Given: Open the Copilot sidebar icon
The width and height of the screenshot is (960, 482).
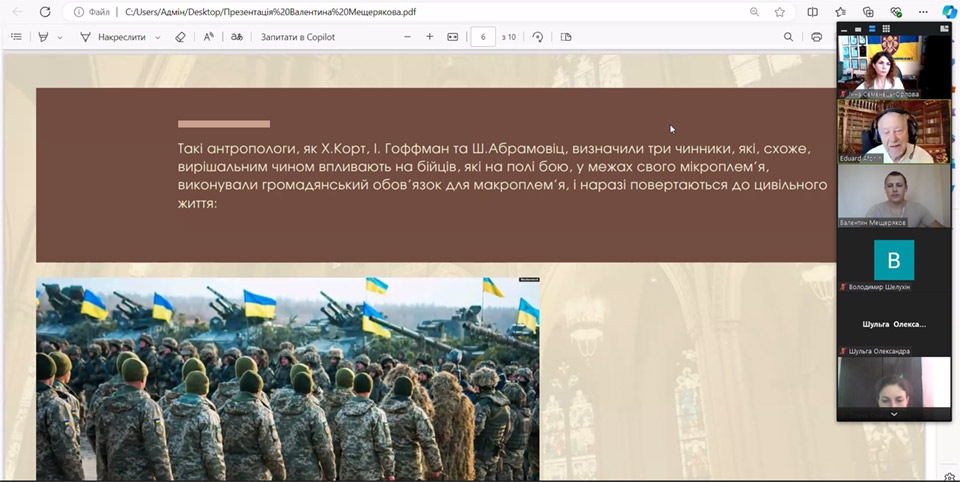Looking at the screenshot, I should tap(949, 12).
